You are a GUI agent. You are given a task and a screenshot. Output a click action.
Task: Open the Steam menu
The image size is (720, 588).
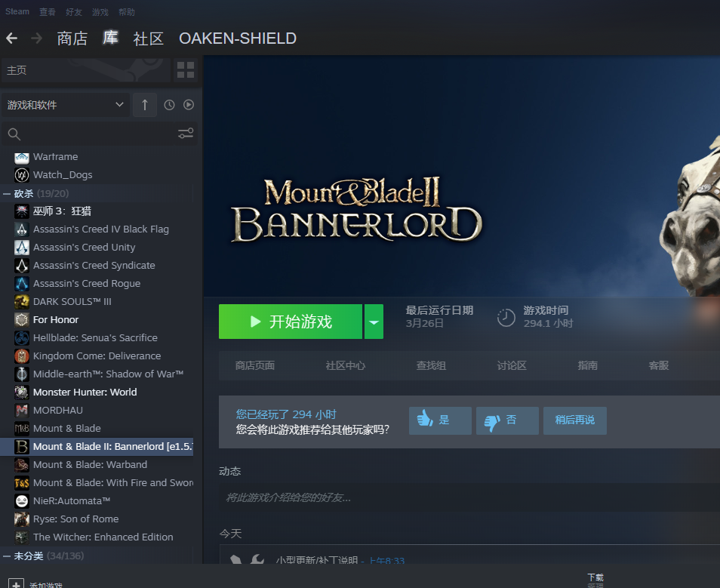pyautogui.click(x=17, y=11)
